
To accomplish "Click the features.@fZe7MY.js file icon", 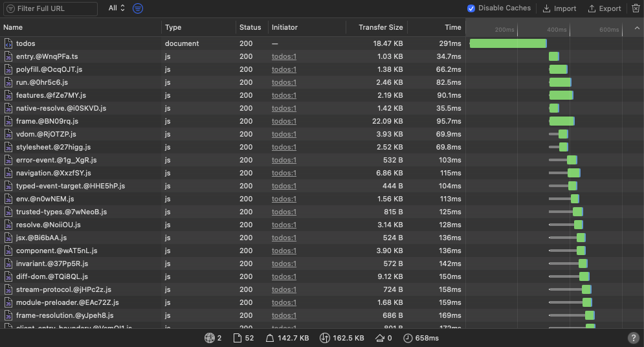I will (x=8, y=95).
